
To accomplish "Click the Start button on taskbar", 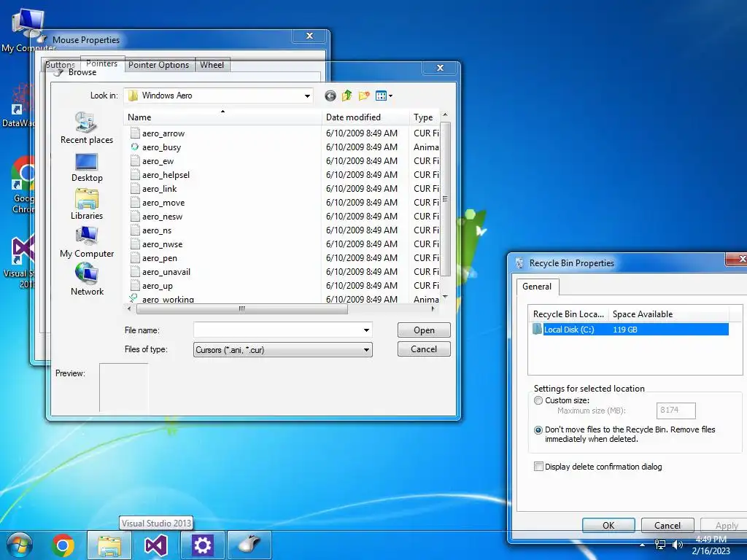I will [x=20, y=545].
